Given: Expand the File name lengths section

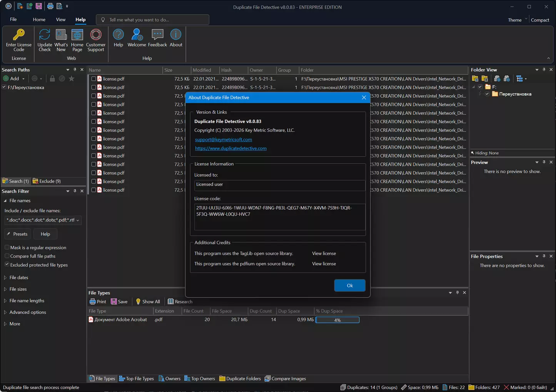Looking at the screenshot, I should pos(5,301).
